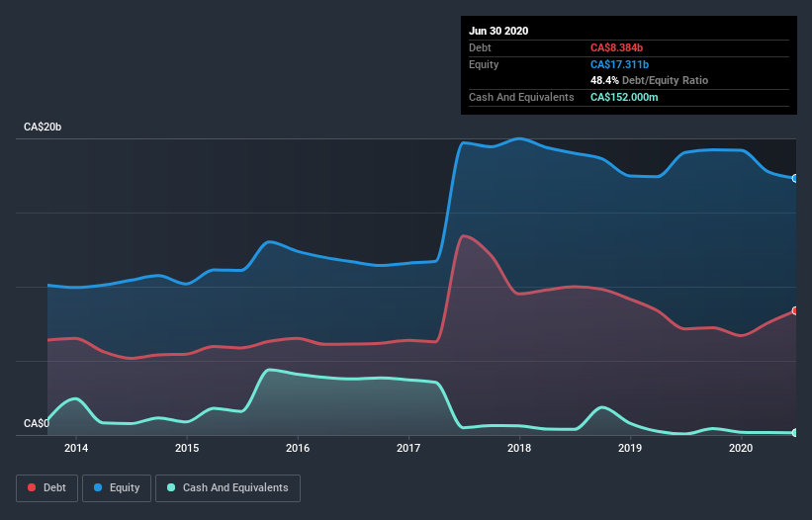Click the 2017 axis label
The image size is (812, 520).
click(x=408, y=448)
